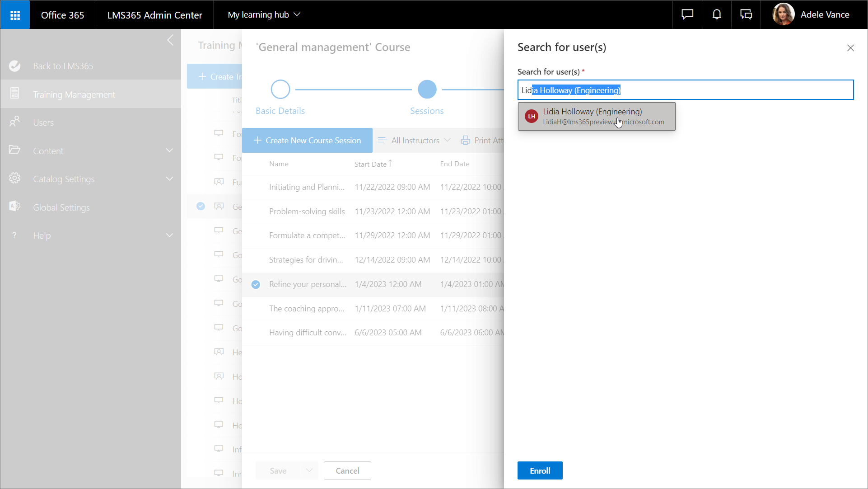Open the All Instructors filter dropdown

[x=414, y=141]
